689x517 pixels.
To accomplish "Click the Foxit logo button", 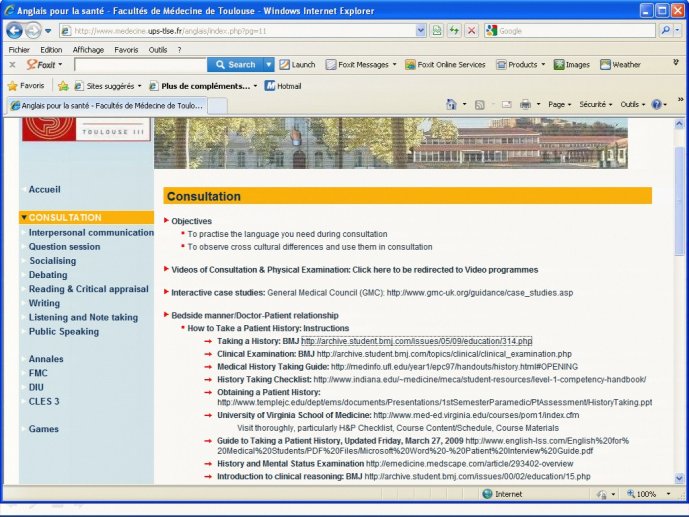I will pos(44,65).
